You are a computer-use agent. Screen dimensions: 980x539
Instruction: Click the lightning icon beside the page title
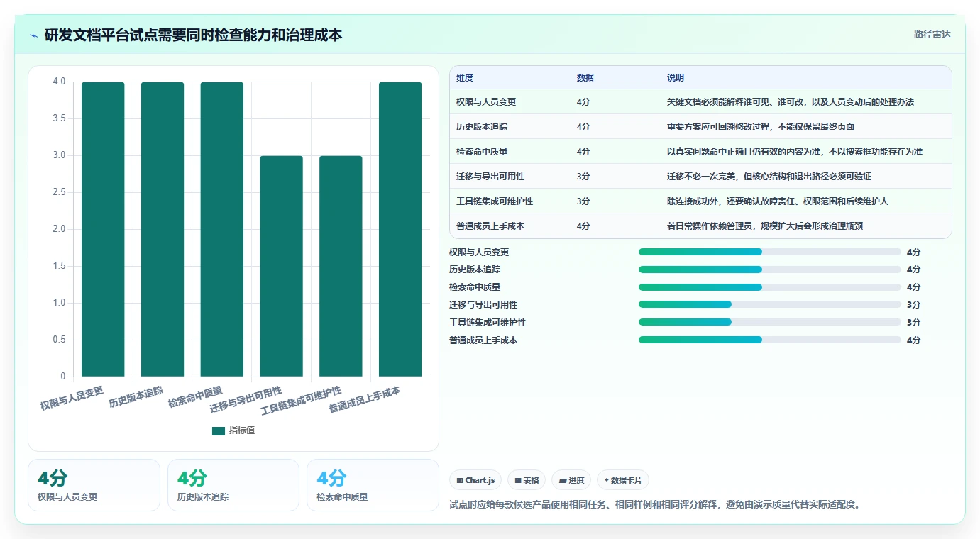[33, 35]
